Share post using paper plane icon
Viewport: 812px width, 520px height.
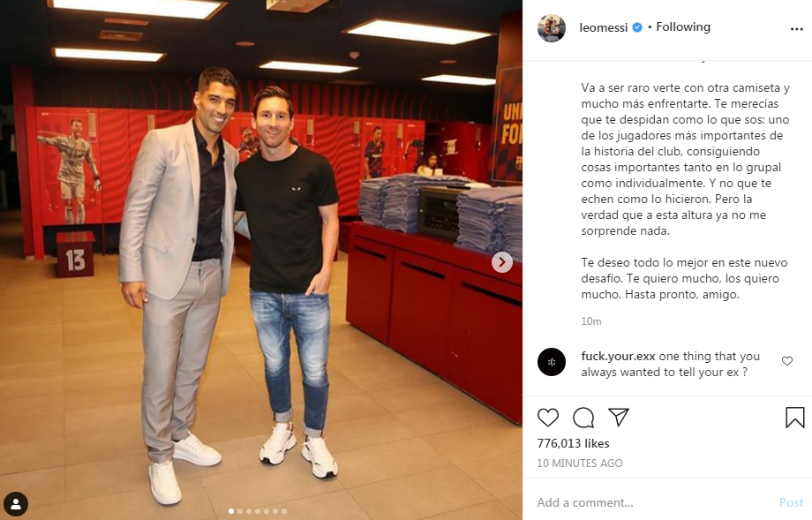point(619,417)
